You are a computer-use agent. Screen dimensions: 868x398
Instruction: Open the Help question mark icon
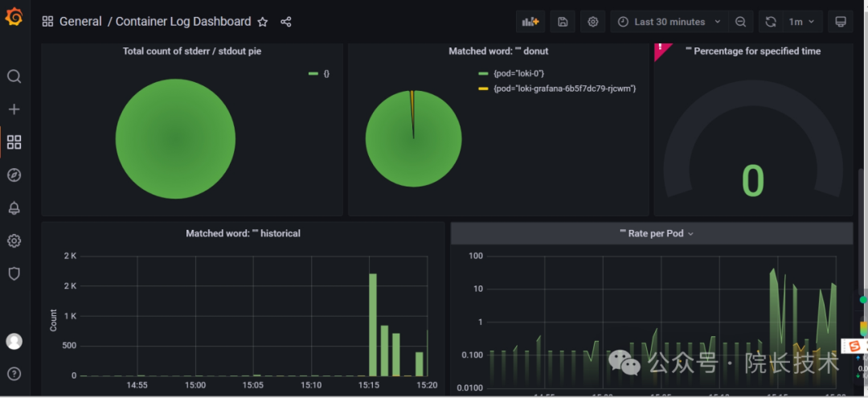14,374
